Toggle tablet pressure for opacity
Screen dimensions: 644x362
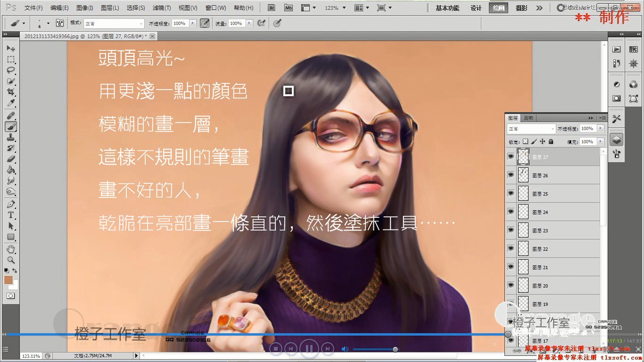coord(205,23)
